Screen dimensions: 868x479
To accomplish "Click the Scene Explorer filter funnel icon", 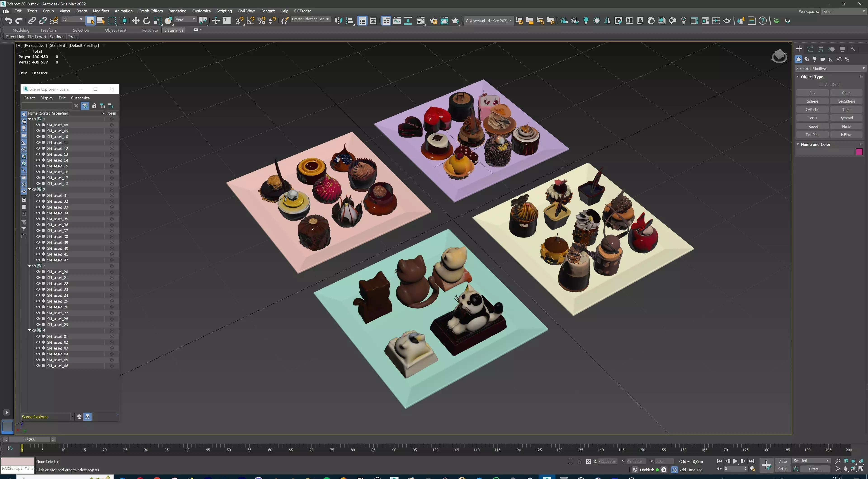I will (85, 106).
